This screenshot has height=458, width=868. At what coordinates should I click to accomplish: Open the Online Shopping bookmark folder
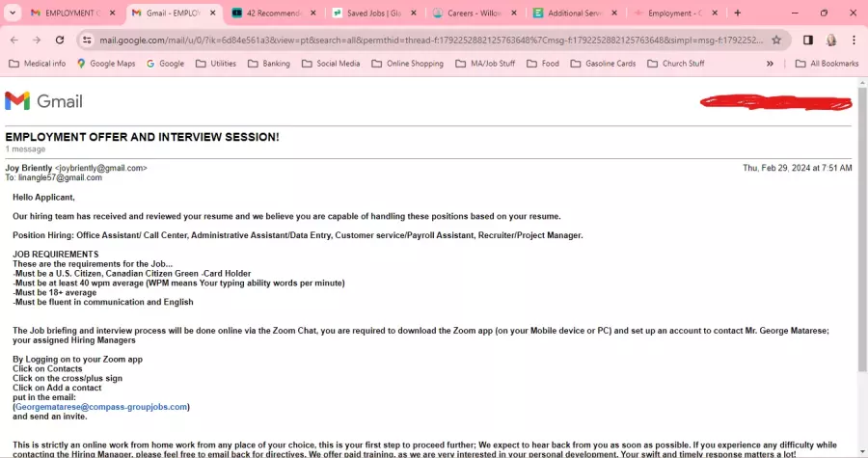coord(408,64)
